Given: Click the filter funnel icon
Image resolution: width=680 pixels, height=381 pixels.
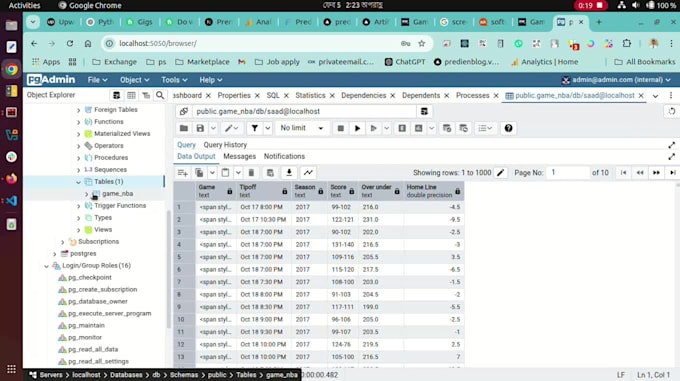Looking at the screenshot, I should point(255,128).
